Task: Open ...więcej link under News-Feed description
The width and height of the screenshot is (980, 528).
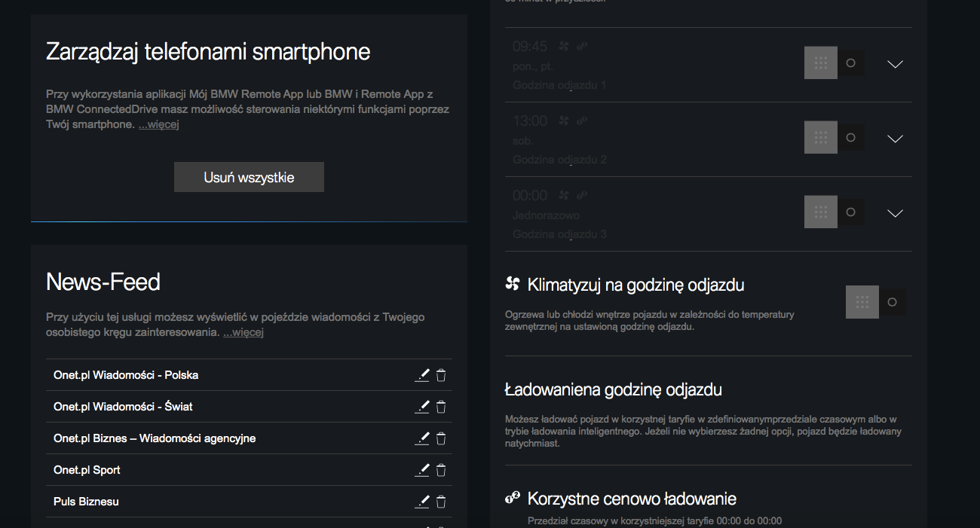Action: pos(243,332)
